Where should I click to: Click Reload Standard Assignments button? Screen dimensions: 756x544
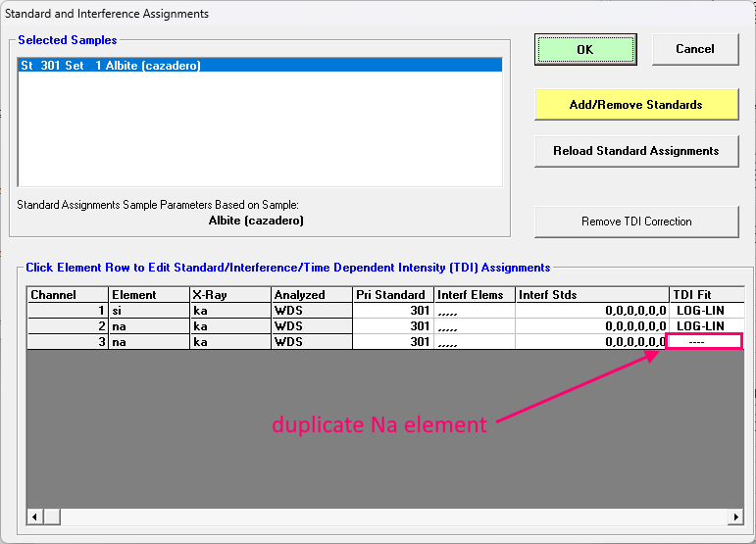click(x=635, y=151)
